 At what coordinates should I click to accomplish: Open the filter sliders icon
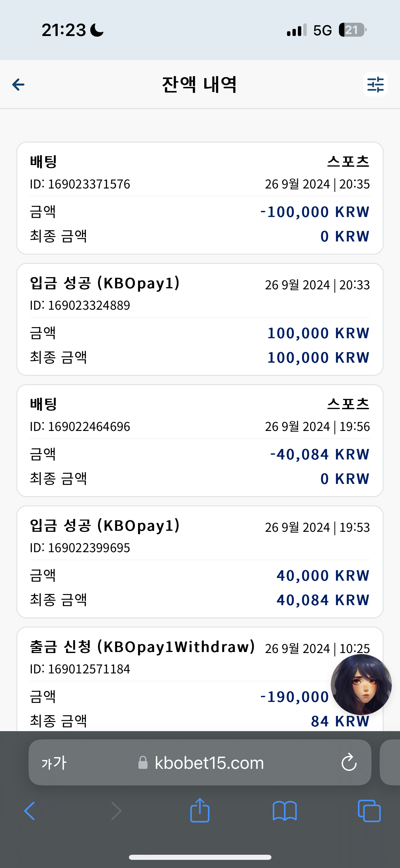tap(375, 84)
